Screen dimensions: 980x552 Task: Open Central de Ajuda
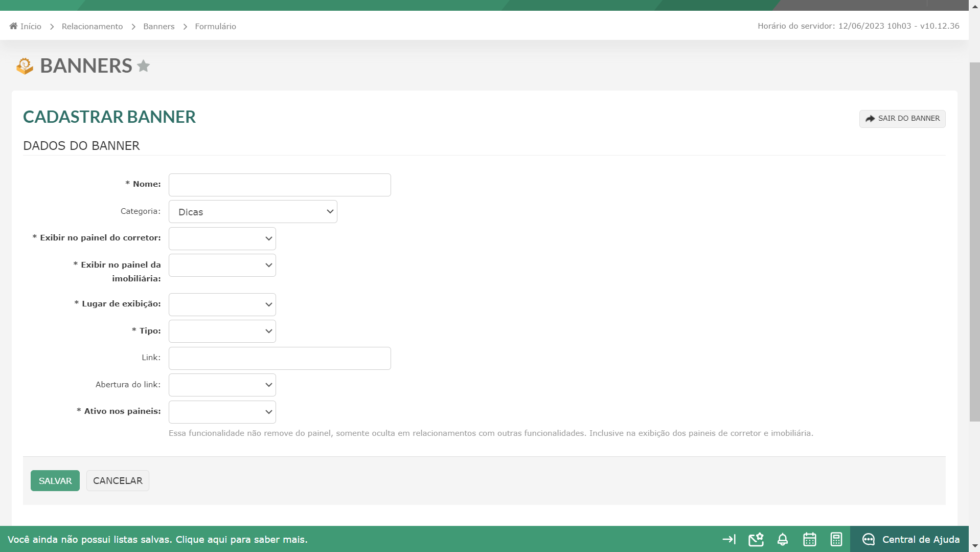point(909,539)
